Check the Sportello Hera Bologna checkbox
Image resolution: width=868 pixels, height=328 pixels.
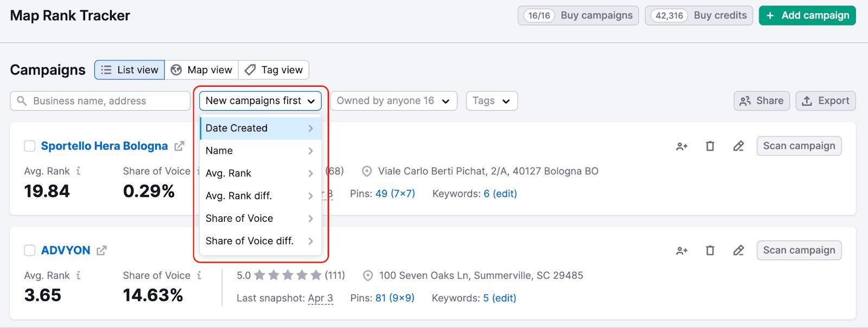[x=30, y=146]
